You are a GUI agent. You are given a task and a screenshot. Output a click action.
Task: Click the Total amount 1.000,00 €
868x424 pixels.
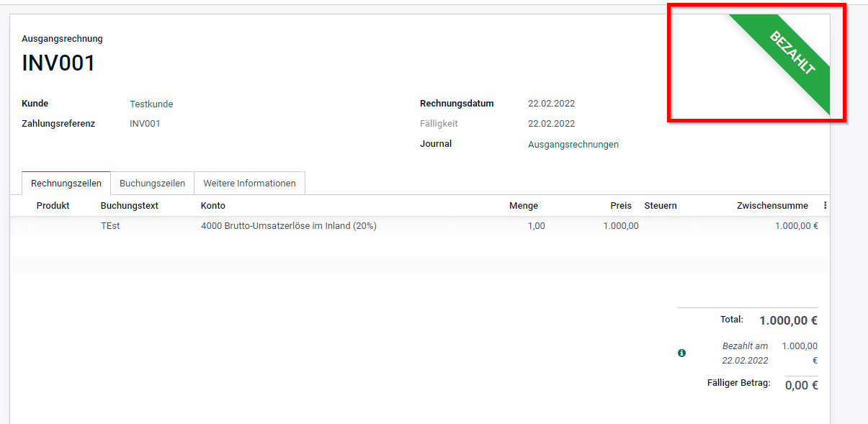(789, 320)
